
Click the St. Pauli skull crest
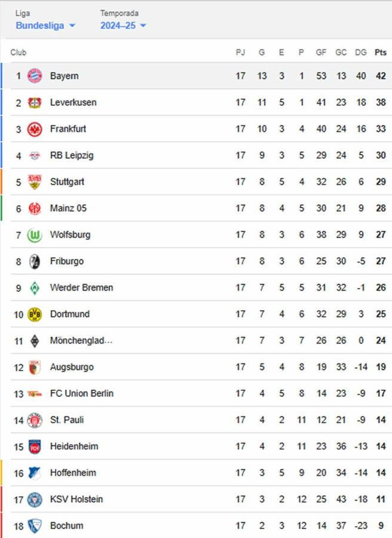pyautogui.click(x=34, y=420)
